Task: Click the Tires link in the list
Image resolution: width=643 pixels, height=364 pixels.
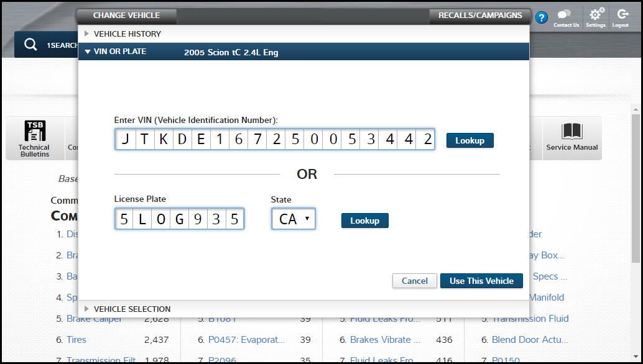Action: click(x=76, y=340)
